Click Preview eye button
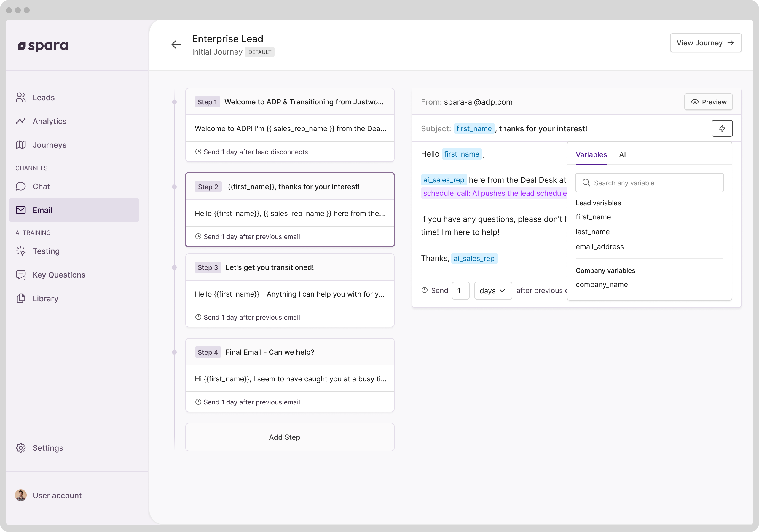The width and height of the screenshot is (759, 532). point(708,102)
